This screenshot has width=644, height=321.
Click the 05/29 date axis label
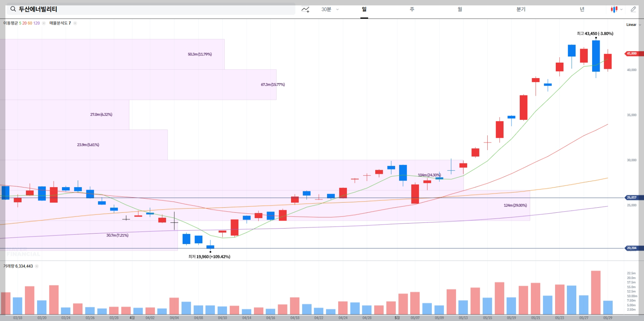(608, 318)
